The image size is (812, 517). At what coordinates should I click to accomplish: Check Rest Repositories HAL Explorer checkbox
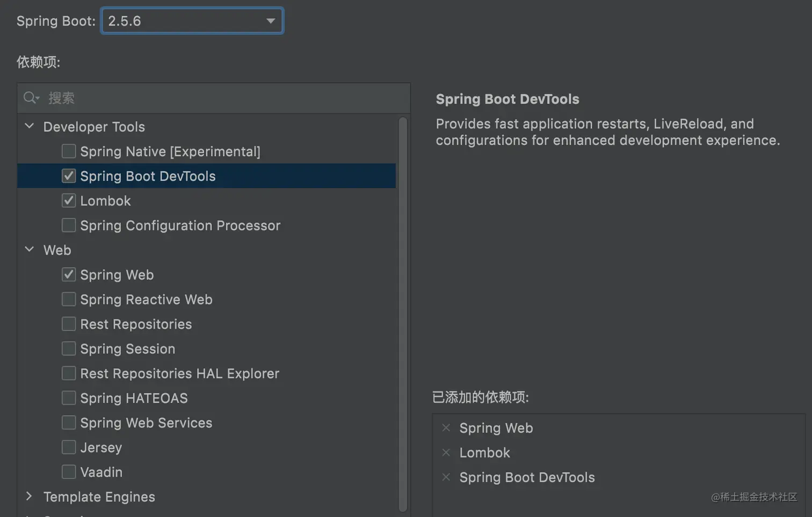click(x=69, y=374)
